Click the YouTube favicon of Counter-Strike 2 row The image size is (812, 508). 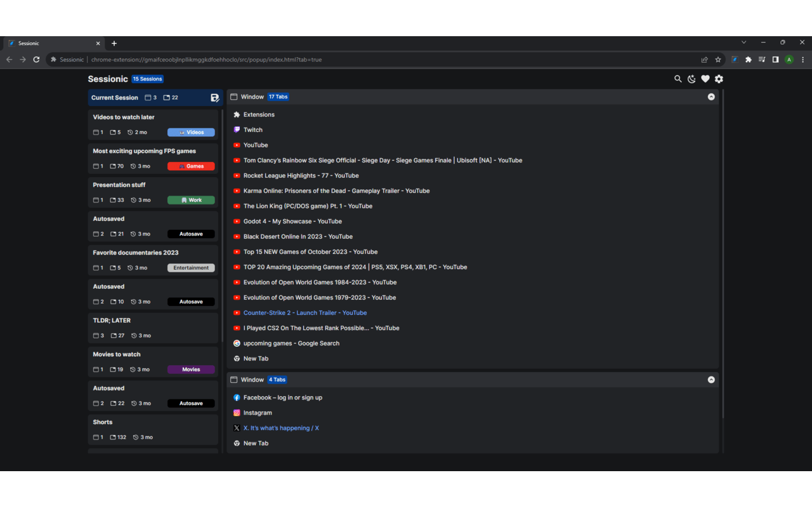click(237, 312)
